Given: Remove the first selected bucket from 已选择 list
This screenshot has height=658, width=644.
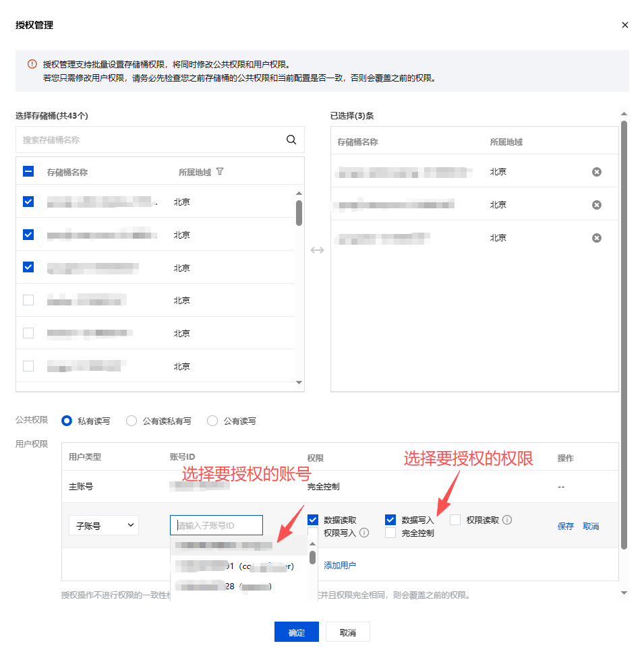Looking at the screenshot, I should pyautogui.click(x=596, y=172).
